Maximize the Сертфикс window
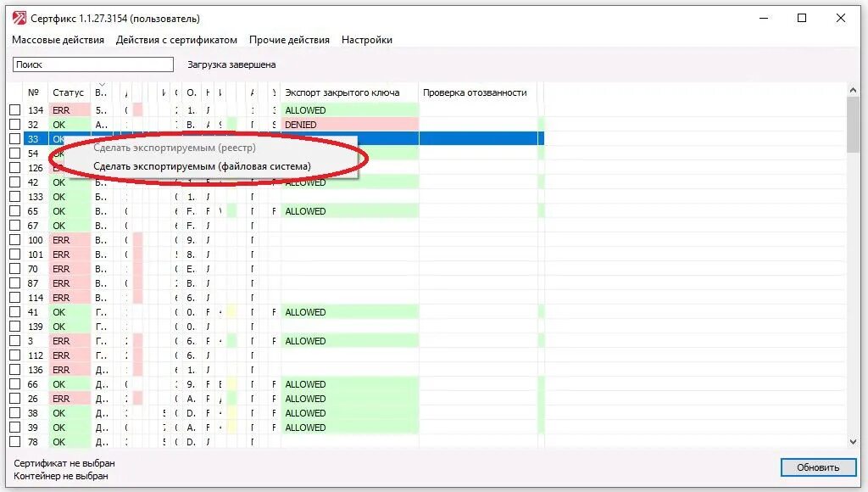 point(802,19)
